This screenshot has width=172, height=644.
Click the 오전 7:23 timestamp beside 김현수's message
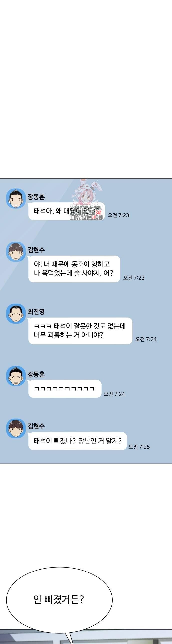point(134,278)
